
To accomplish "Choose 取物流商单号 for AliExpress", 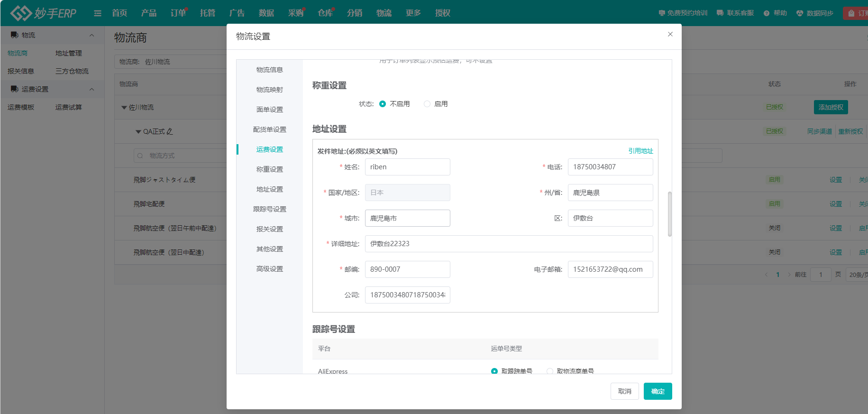I will pos(550,371).
